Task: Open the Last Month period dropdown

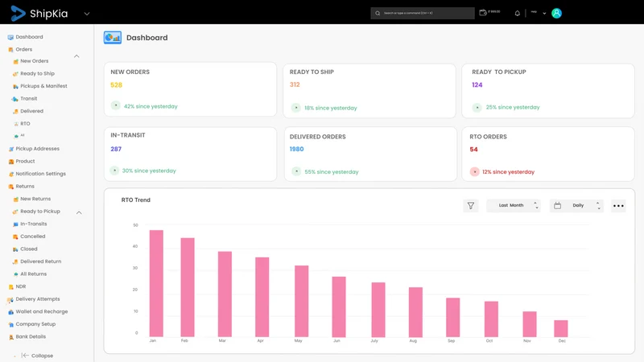Action: tap(514, 206)
